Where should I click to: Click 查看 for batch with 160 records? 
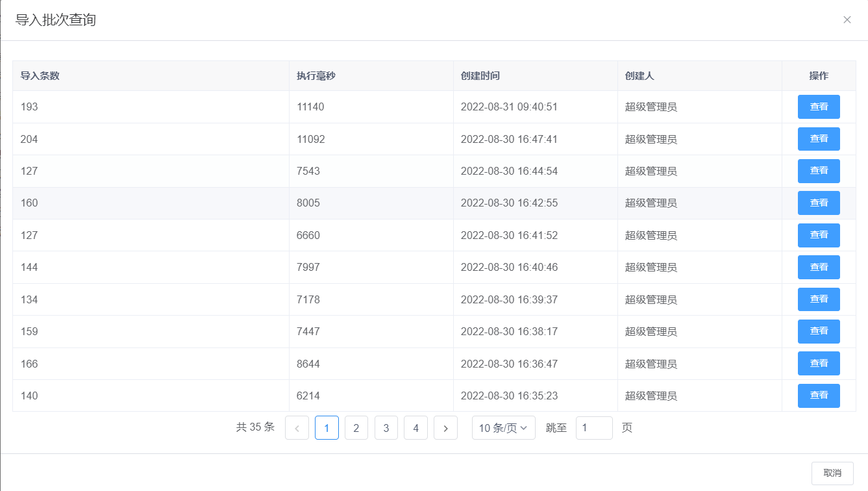tap(818, 203)
